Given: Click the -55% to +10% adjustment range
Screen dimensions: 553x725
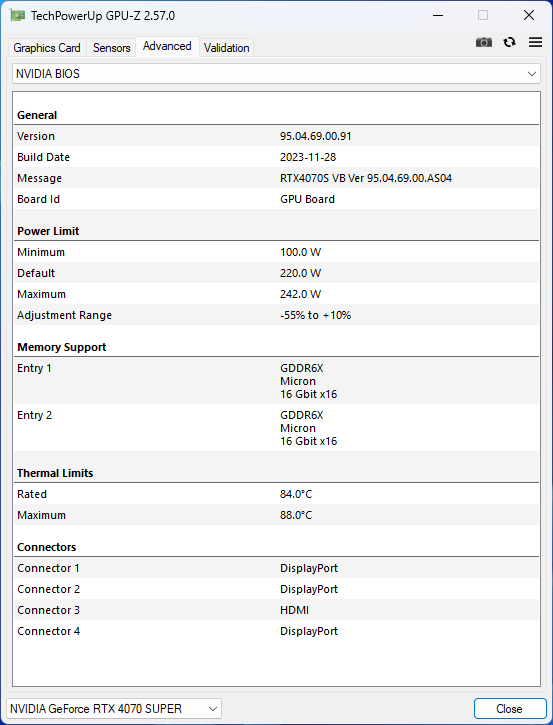Looking at the screenshot, I should pyautogui.click(x=316, y=315).
